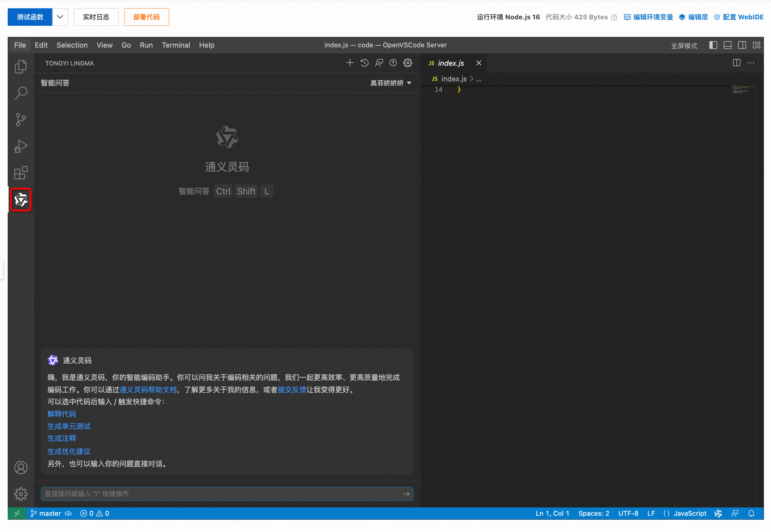Click the 生成注释 shortcut command
This screenshot has width=771, height=532.
click(x=62, y=438)
